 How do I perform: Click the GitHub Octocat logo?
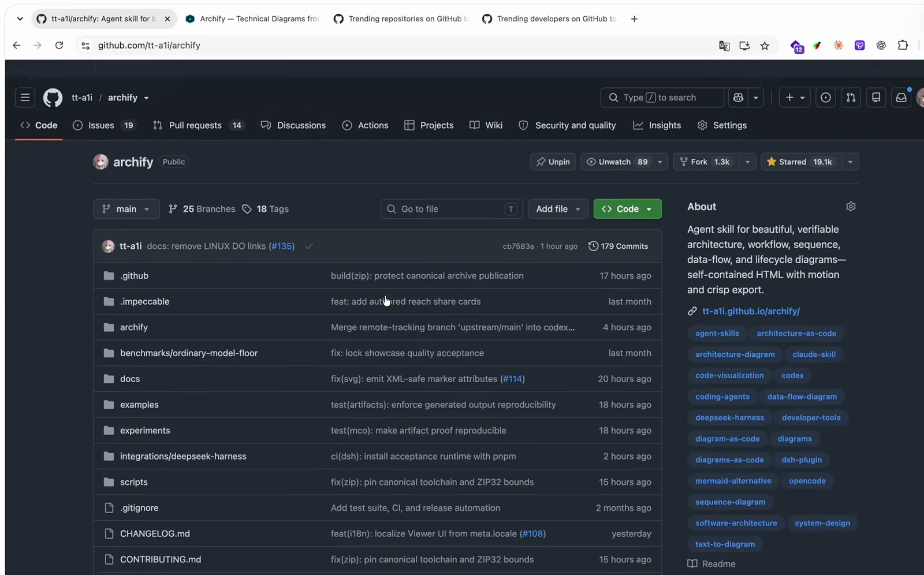coord(53,98)
